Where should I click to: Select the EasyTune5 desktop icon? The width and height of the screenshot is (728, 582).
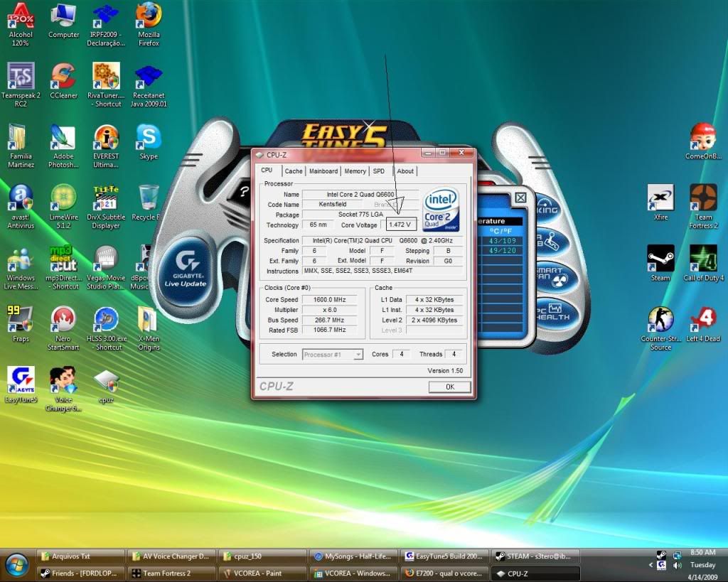coord(21,385)
